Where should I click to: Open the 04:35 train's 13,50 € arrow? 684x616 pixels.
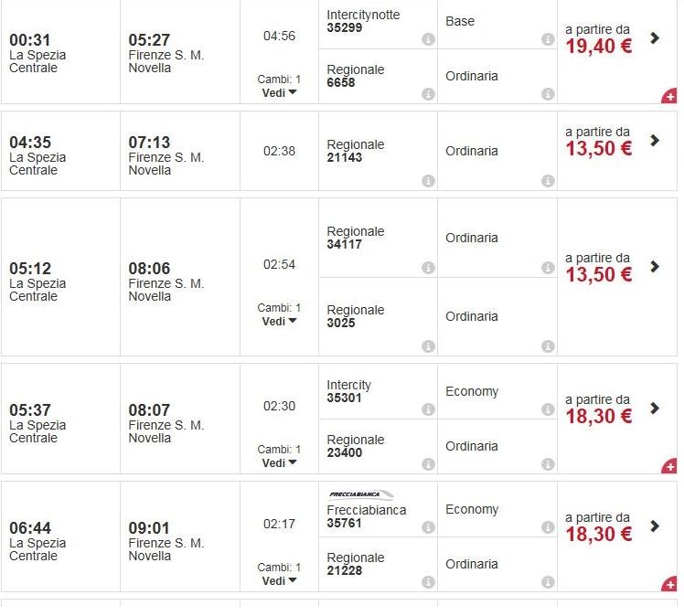pos(655,141)
